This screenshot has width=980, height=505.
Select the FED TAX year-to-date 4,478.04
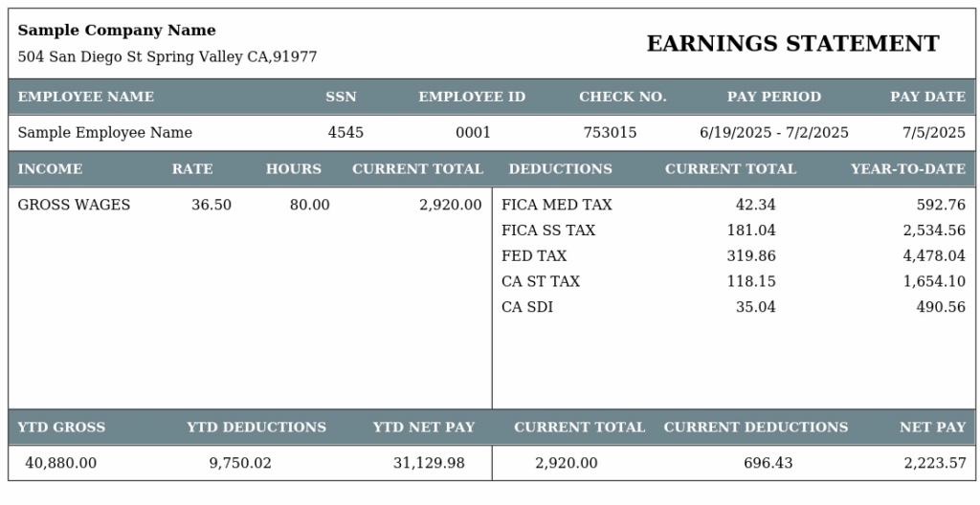[x=934, y=256]
